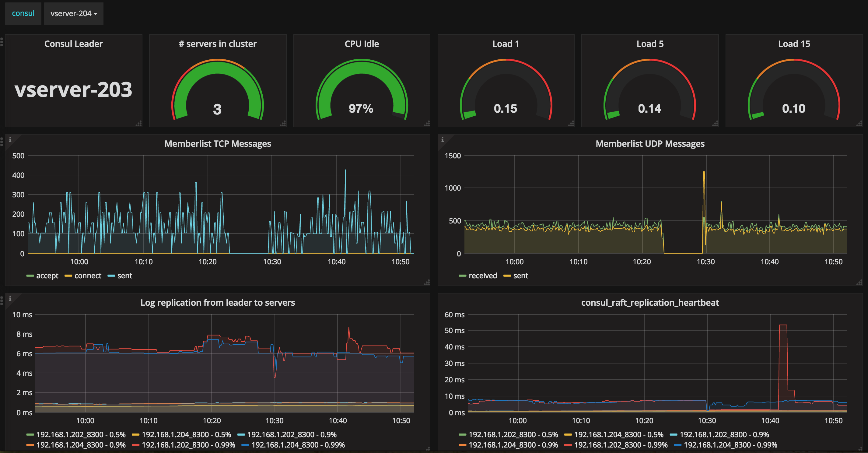Click the resize handle of Consul Leader panel
The height and width of the screenshot is (453, 868).
pos(139,124)
